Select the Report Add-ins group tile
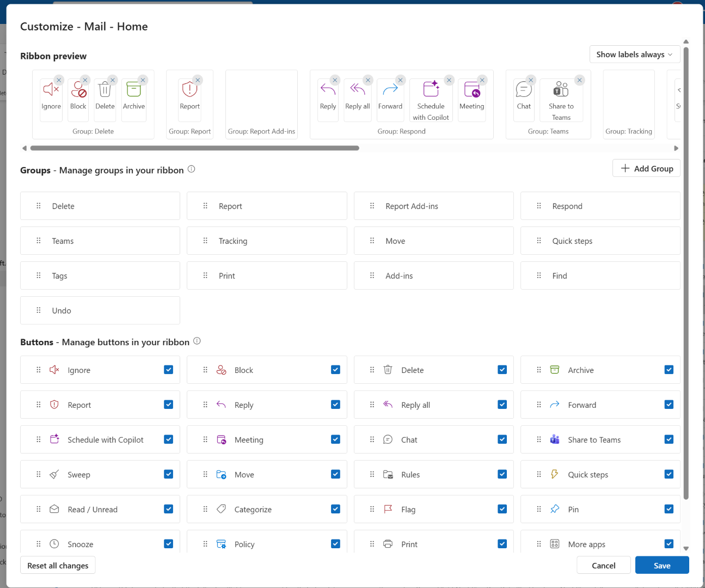 tap(433, 206)
